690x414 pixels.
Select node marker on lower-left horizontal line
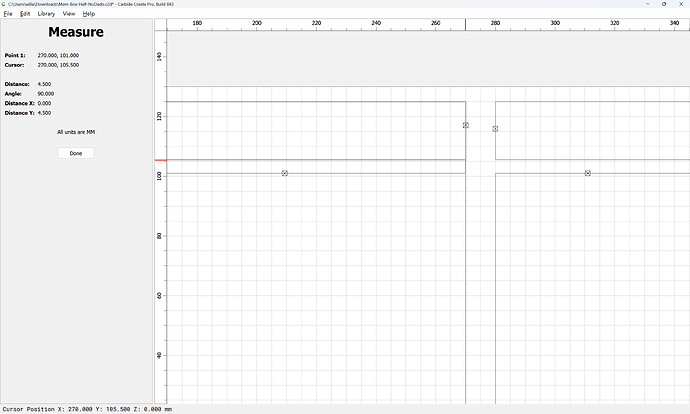pos(285,173)
